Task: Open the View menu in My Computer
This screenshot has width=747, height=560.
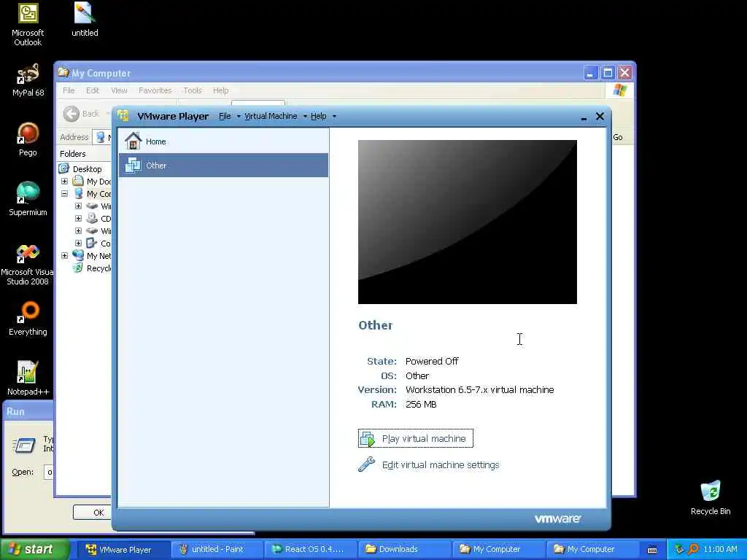Action: pos(119,90)
